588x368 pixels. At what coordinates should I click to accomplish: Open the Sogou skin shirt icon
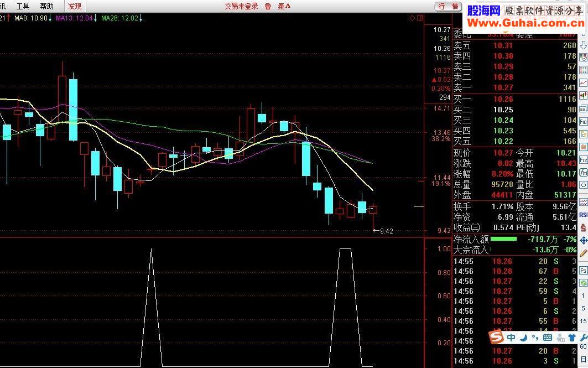coord(572,338)
